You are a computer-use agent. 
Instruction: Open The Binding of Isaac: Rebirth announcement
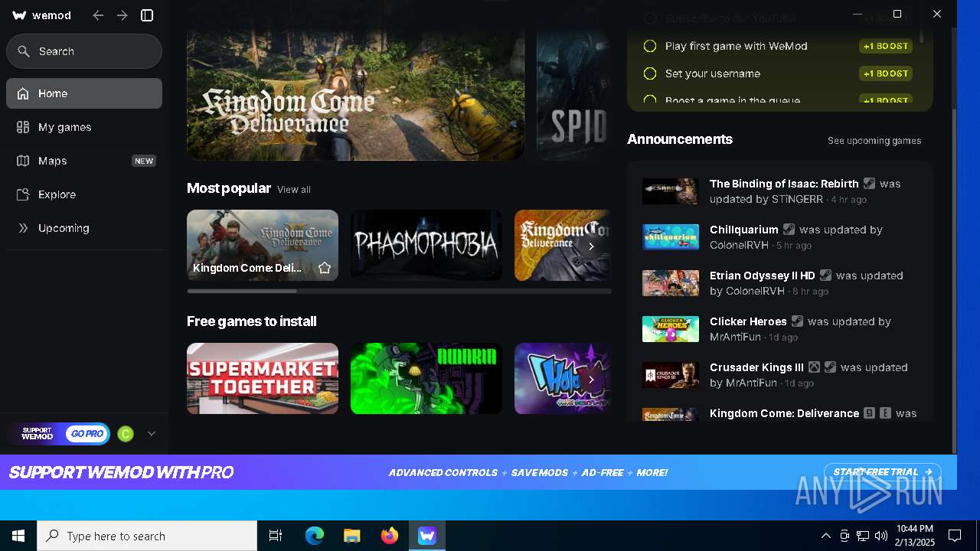coord(779,191)
